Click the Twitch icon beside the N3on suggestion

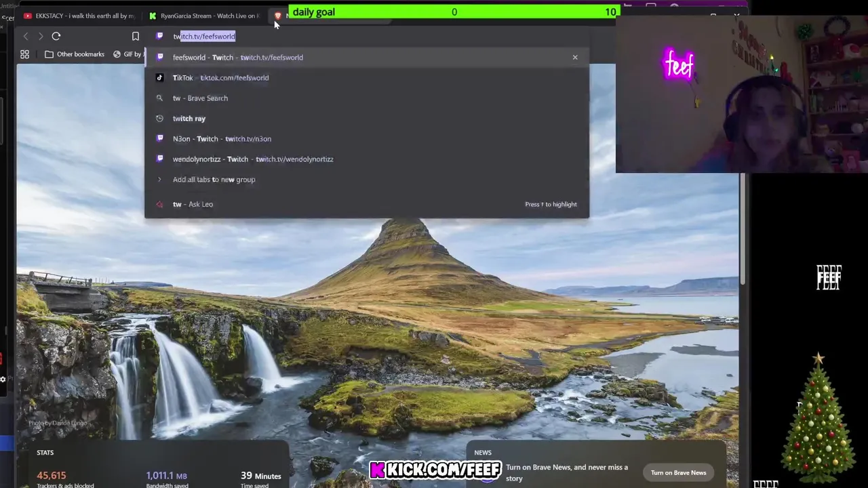[x=160, y=138]
